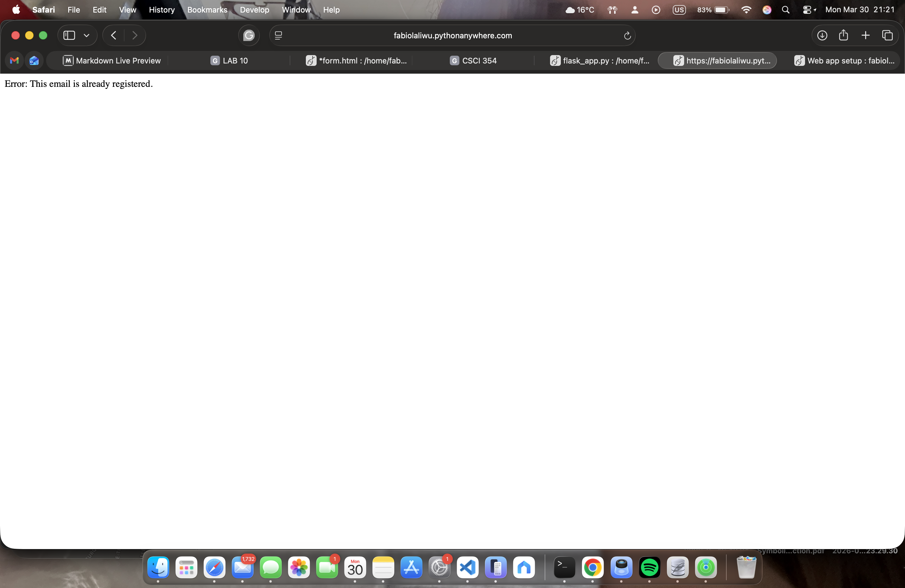Reload the page with refresh icon
The width and height of the screenshot is (905, 588).
pos(627,36)
